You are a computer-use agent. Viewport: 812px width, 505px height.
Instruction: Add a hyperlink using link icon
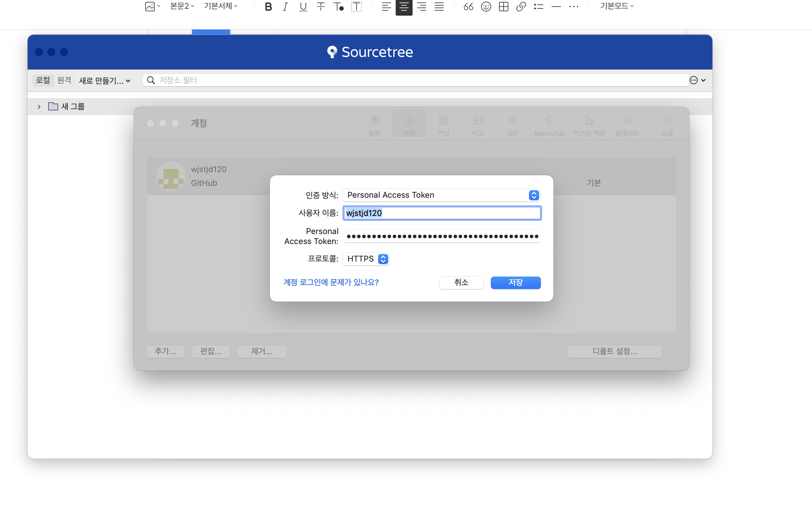521,6
